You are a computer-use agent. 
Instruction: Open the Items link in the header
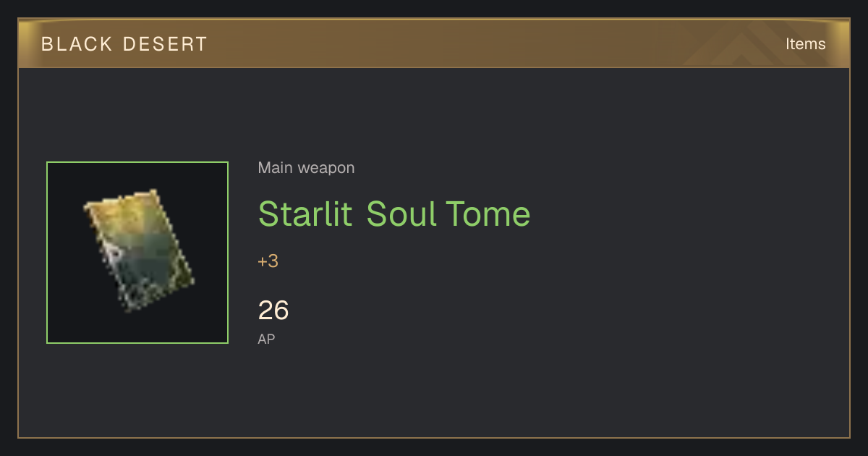point(805,43)
